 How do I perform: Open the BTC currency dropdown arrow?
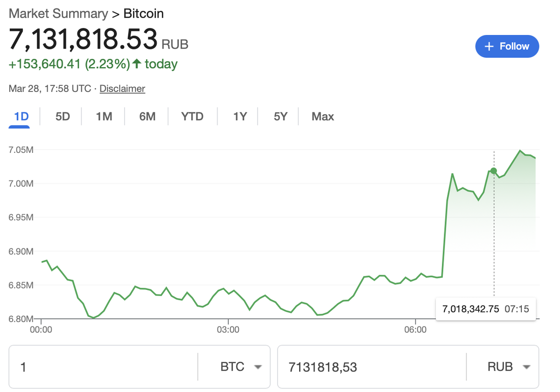click(258, 367)
